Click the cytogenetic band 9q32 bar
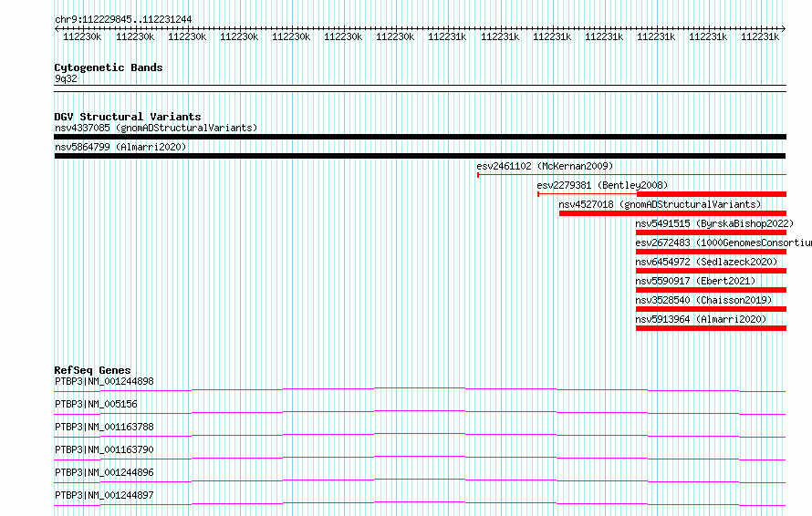Screen dimensions: 812x516 (420, 88)
